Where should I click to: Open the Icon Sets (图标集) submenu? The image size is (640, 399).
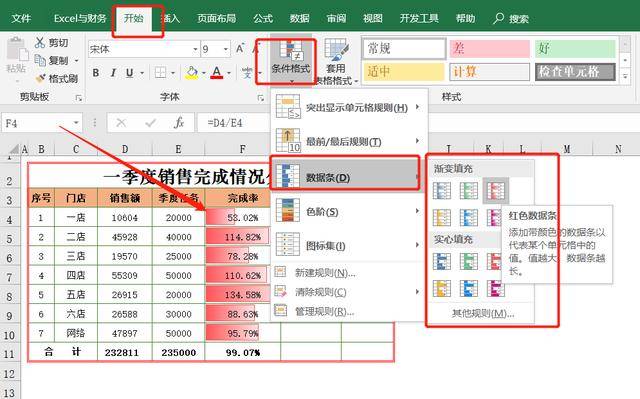click(x=349, y=246)
